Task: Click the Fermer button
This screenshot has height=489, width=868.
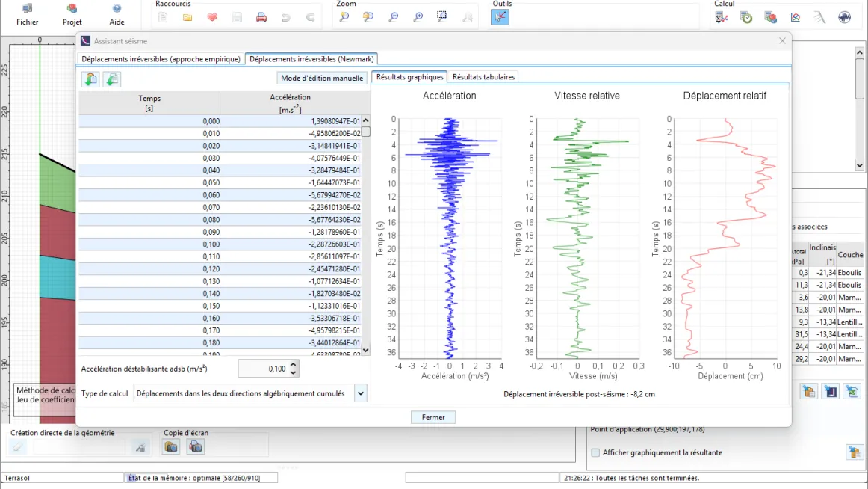Action: point(433,417)
